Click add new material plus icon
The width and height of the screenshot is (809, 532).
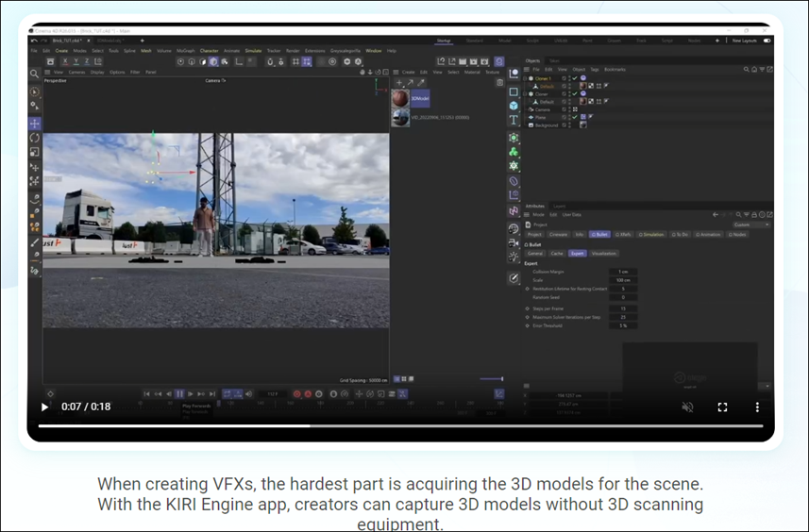[398, 82]
